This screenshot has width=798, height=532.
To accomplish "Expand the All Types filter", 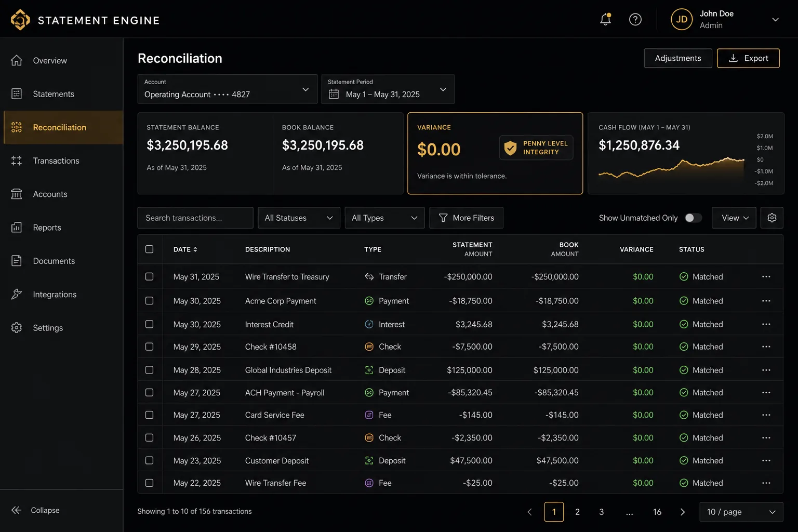I will 385,218.
